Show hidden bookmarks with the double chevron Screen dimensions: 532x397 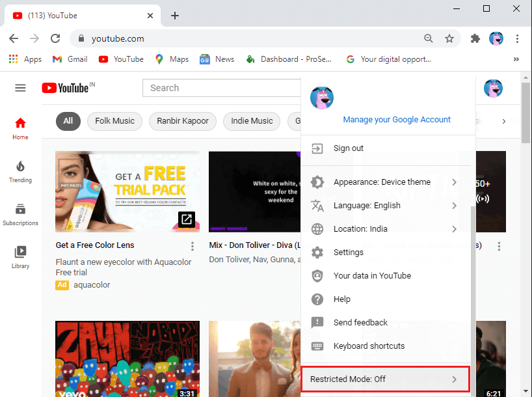coord(516,59)
